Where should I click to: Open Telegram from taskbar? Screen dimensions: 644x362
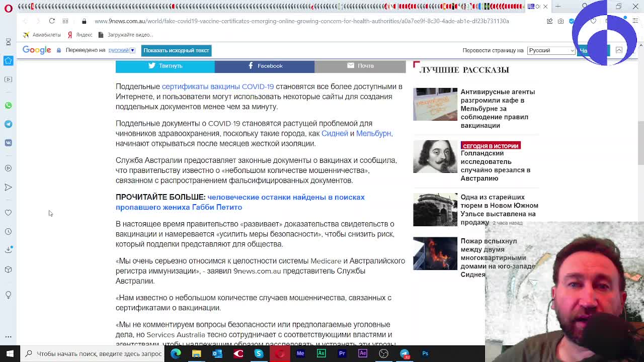coord(405,353)
